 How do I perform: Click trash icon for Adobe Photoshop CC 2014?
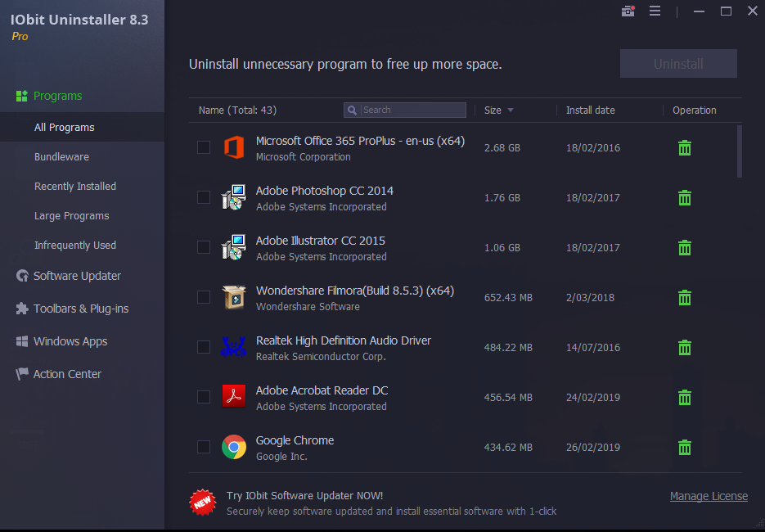[685, 198]
